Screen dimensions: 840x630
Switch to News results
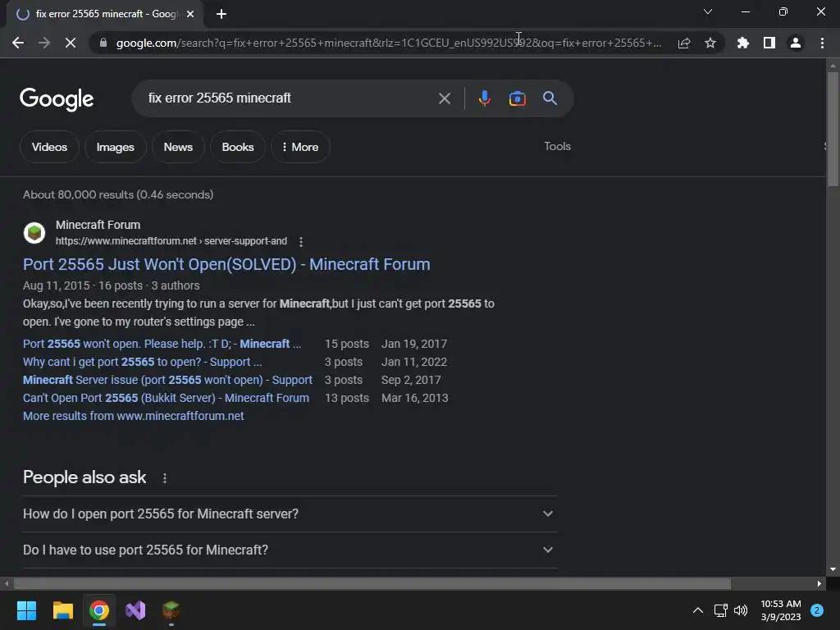(x=178, y=147)
